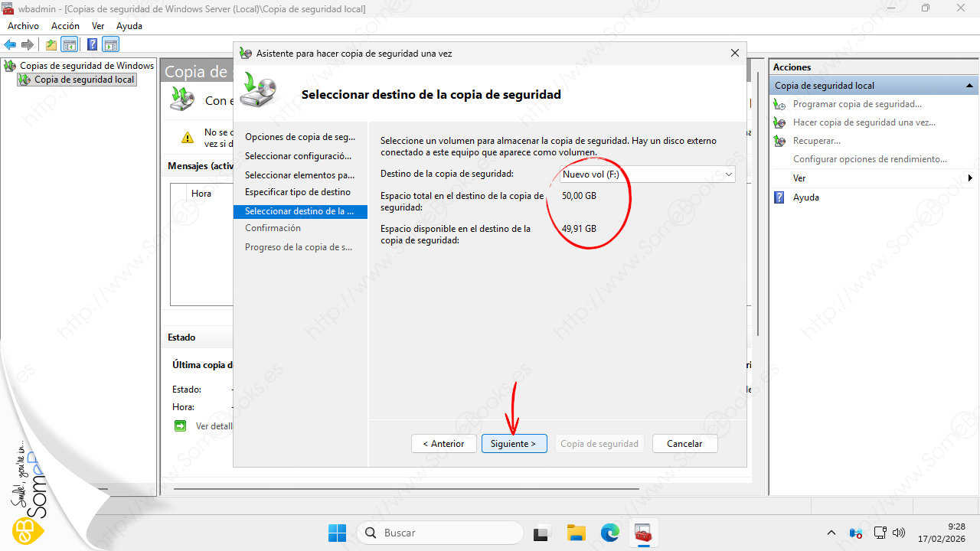Viewport: 980px width, 551px height.
Task: Click the taskbar Buscar search box
Action: click(440, 533)
